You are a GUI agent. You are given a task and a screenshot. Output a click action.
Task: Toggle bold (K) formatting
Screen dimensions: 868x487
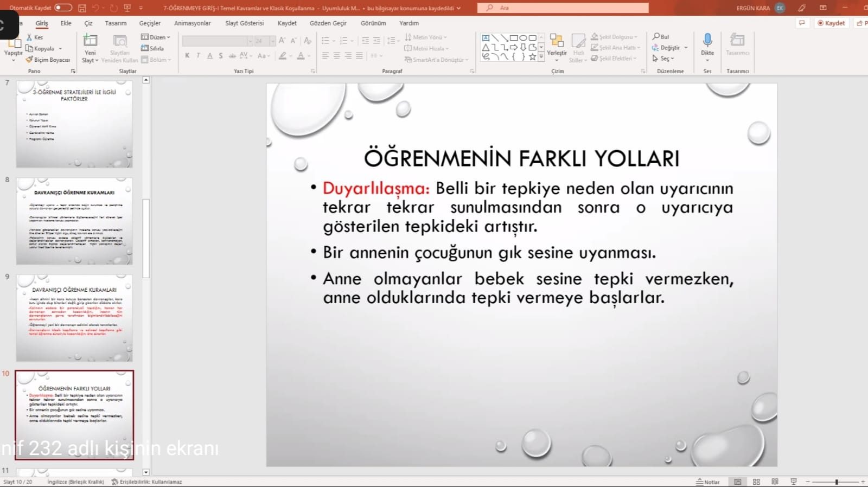click(x=187, y=55)
